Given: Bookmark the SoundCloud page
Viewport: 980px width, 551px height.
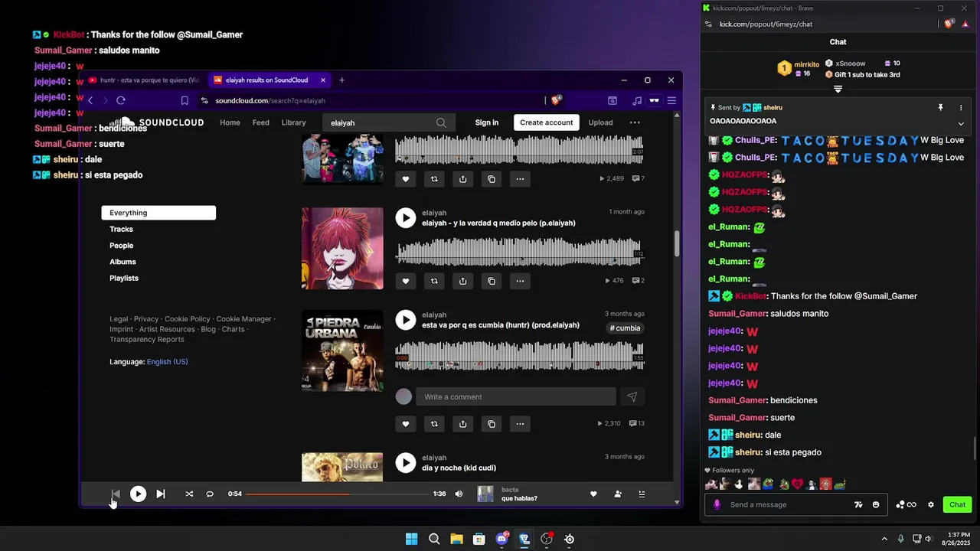Looking at the screenshot, I should [185, 100].
